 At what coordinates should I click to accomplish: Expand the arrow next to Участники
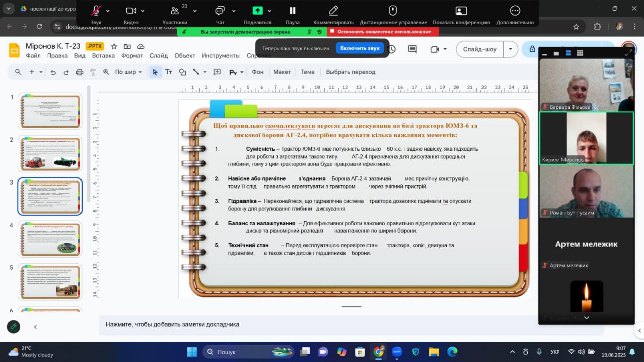(195, 11)
